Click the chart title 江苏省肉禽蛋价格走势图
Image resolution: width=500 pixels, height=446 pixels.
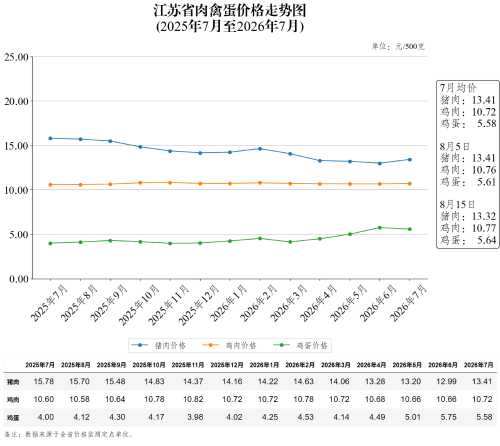click(x=230, y=10)
